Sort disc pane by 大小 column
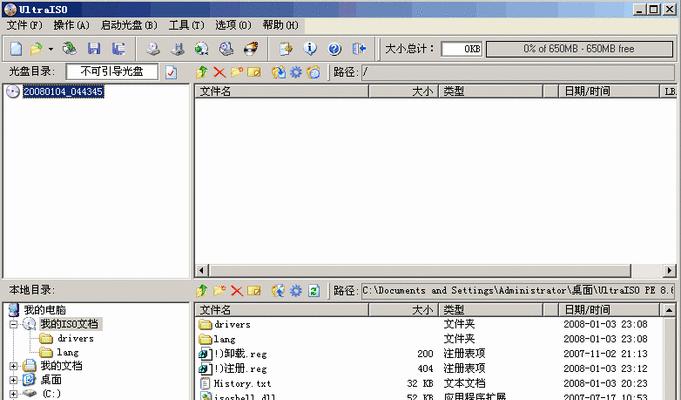The image size is (681, 400). pos(403,91)
